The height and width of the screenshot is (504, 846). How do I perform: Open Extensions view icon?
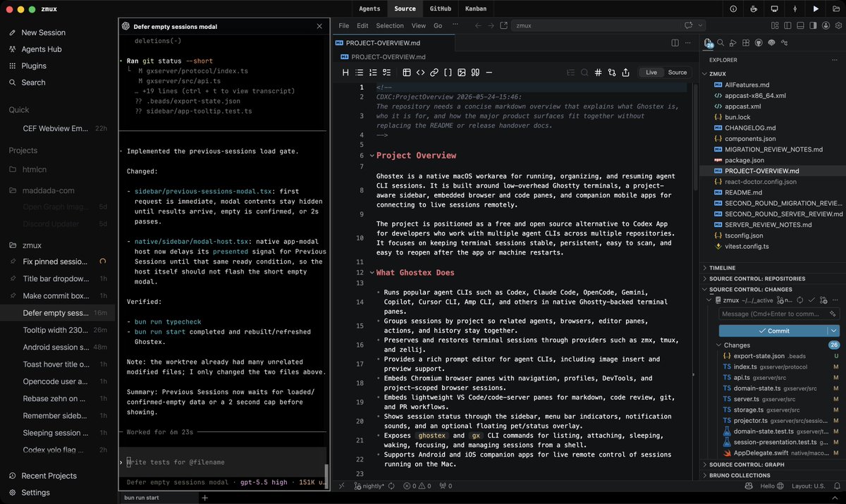tap(746, 42)
